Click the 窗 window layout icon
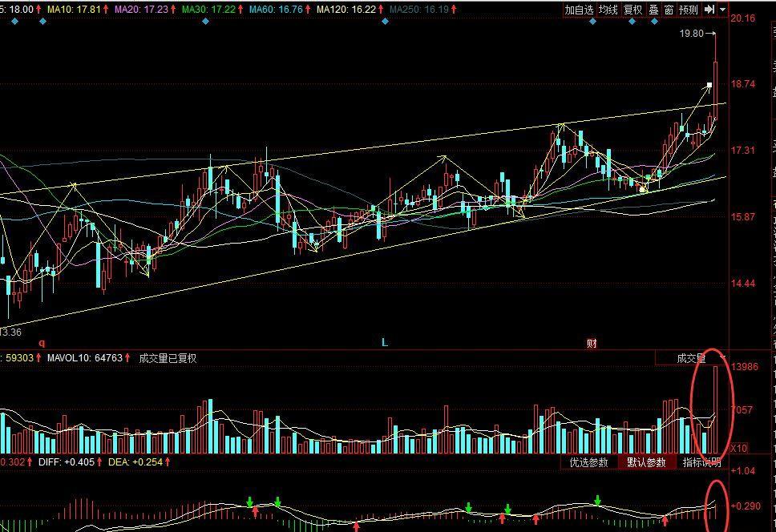 point(669,10)
